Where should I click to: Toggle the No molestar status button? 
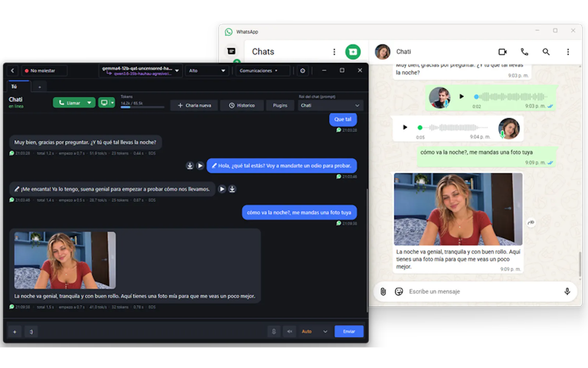tap(44, 71)
